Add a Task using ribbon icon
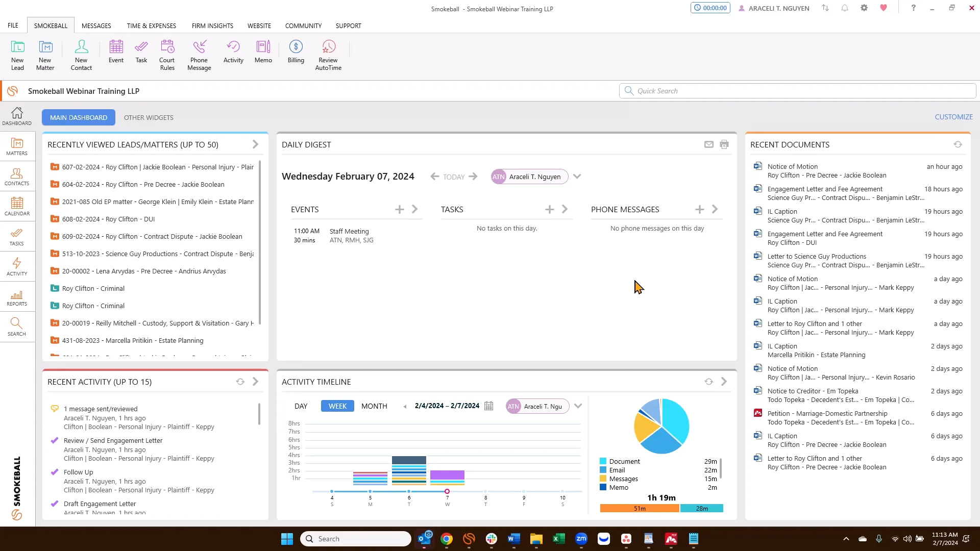 coord(141,52)
